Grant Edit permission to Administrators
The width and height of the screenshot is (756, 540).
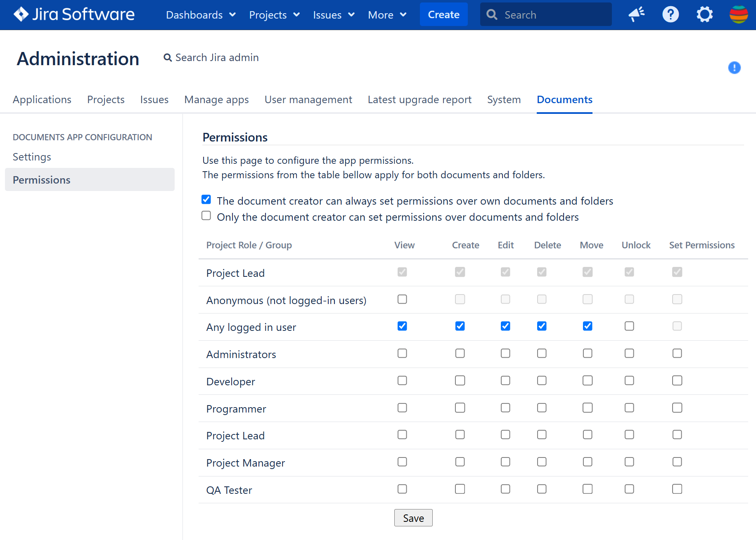point(505,353)
